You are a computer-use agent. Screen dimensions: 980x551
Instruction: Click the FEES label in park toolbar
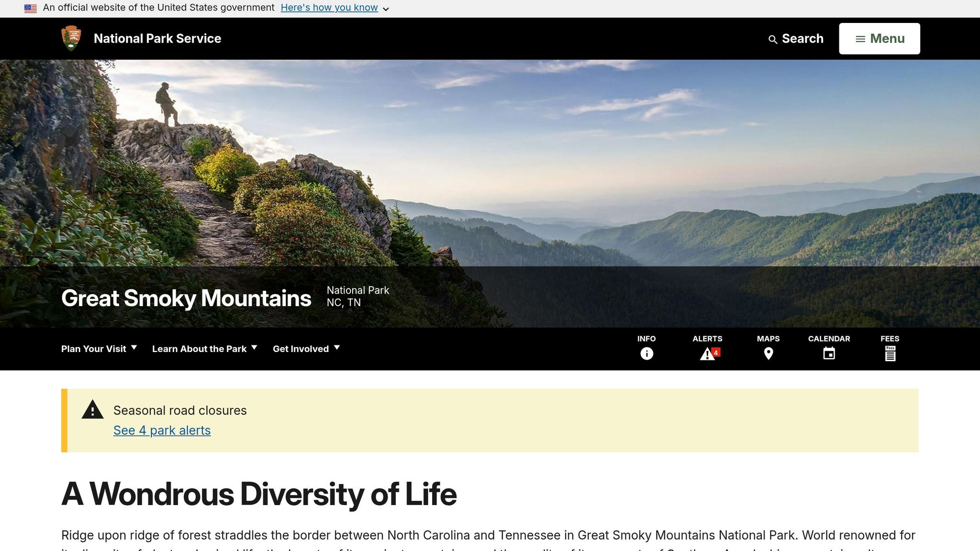click(x=890, y=339)
